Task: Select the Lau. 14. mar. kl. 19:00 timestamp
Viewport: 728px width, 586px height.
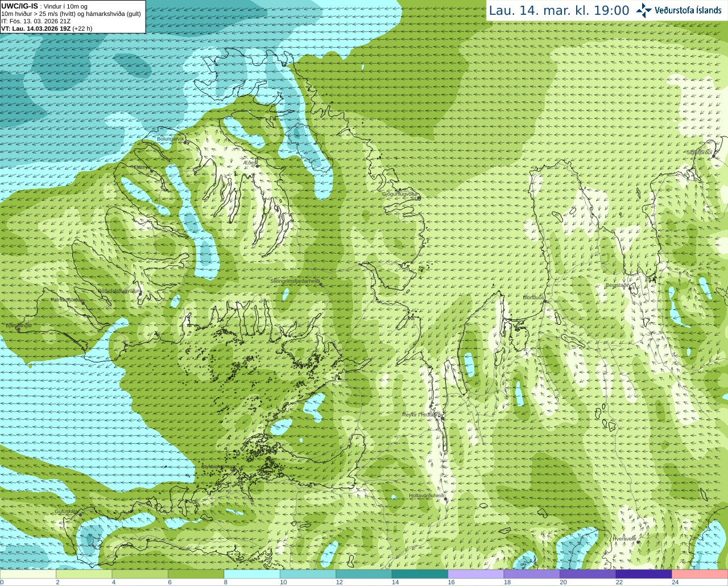Action: click(x=559, y=11)
